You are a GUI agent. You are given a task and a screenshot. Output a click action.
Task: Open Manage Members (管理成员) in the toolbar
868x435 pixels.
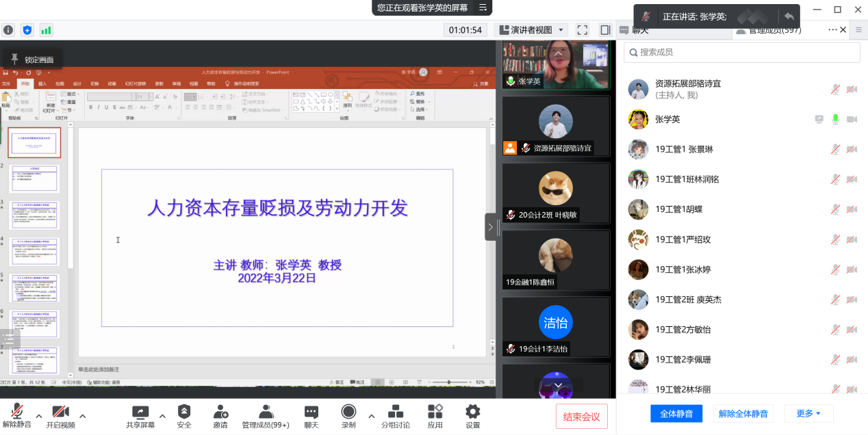pyautogui.click(x=266, y=412)
